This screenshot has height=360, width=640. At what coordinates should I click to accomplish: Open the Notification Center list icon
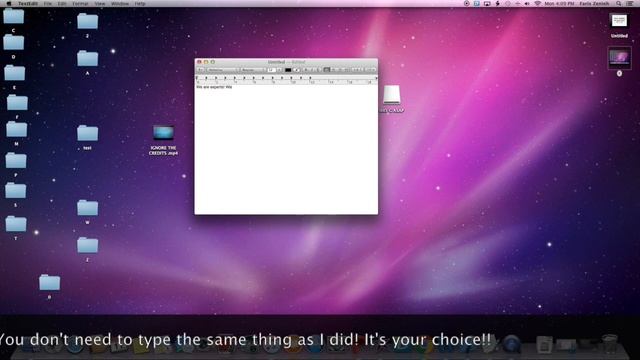630,3
